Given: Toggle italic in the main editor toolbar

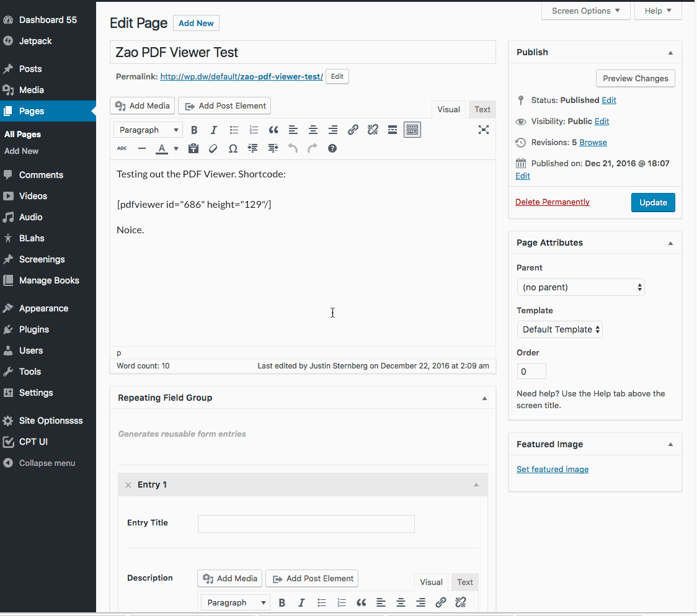Looking at the screenshot, I should [x=214, y=130].
